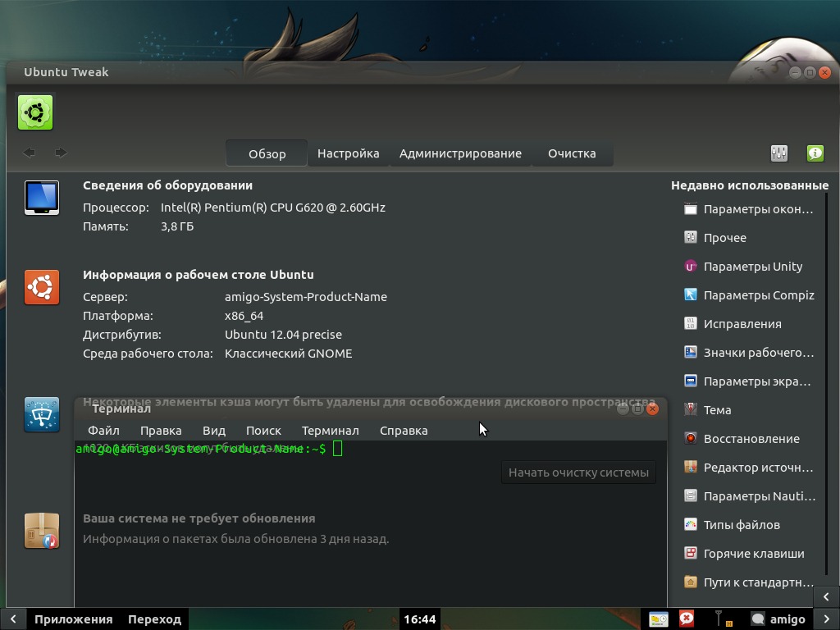Open Значки рабочего стола entry
The height and width of the screenshot is (630, 840).
749,353
